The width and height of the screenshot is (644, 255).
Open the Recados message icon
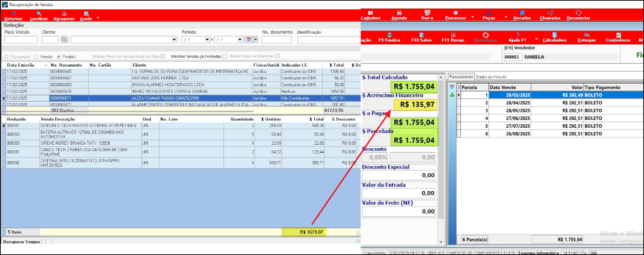click(x=522, y=12)
